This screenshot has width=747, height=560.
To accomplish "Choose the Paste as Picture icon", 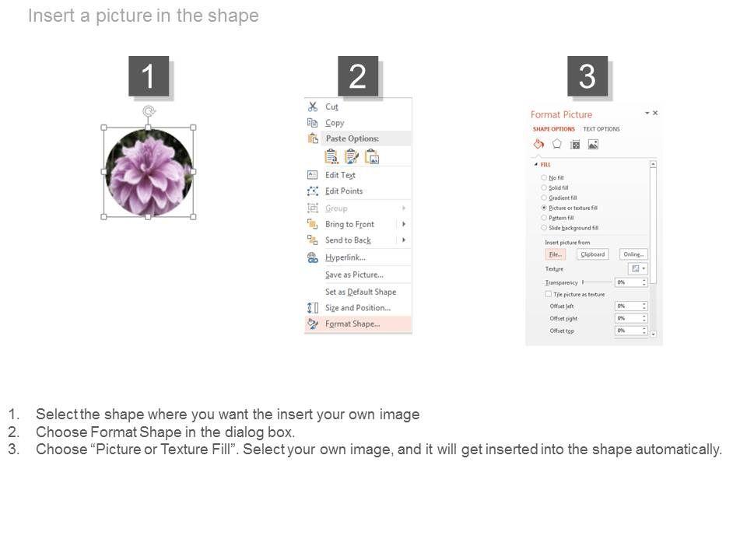I will [x=372, y=156].
